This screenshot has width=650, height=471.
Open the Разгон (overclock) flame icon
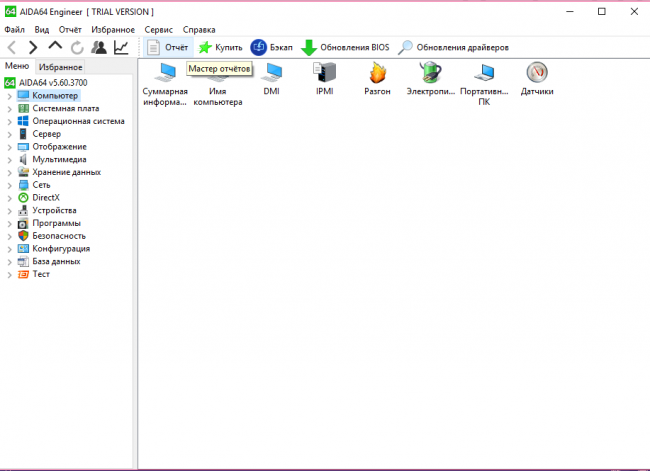[378, 72]
